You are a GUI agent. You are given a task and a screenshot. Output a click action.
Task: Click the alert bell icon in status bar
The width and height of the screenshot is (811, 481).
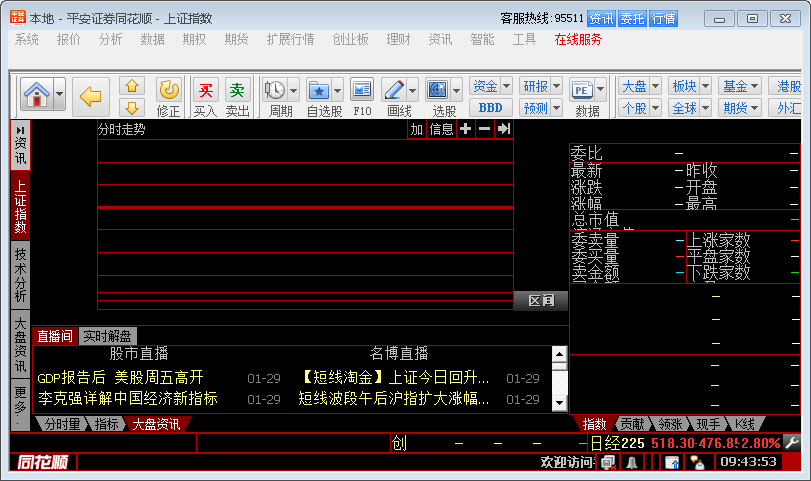coord(632,462)
